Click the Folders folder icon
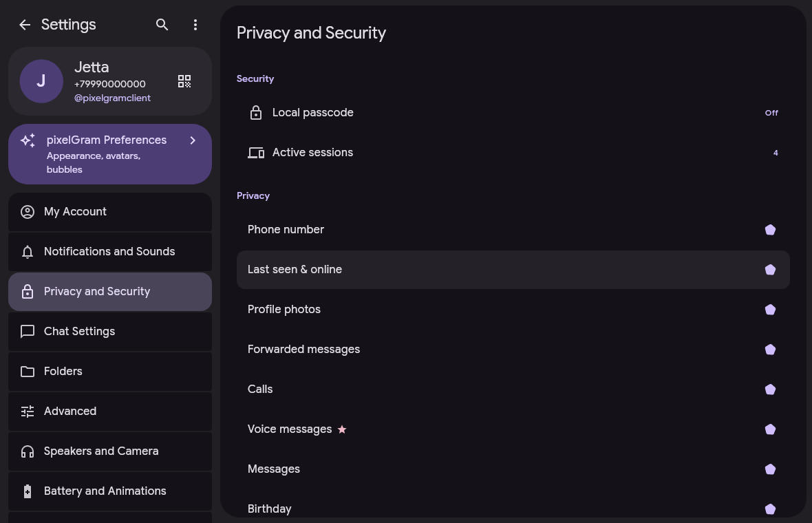 click(28, 372)
